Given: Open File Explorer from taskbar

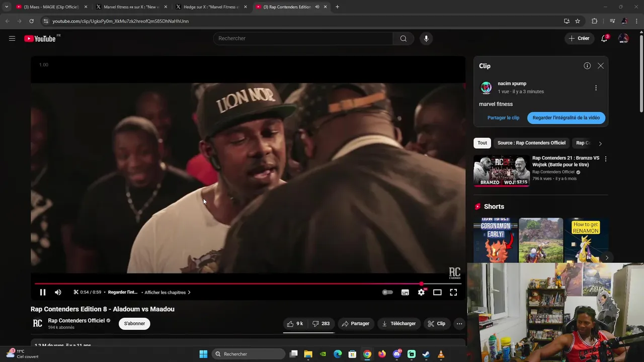Looking at the screenshot, I should coord(308,354).
